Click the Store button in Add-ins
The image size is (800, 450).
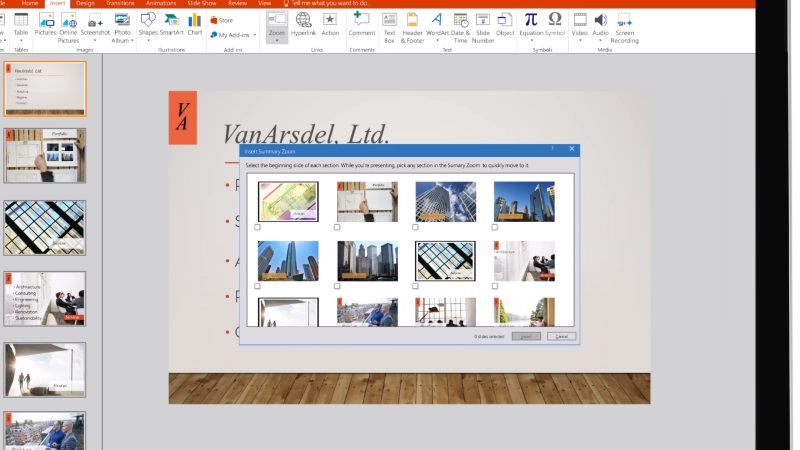(221, 19)
